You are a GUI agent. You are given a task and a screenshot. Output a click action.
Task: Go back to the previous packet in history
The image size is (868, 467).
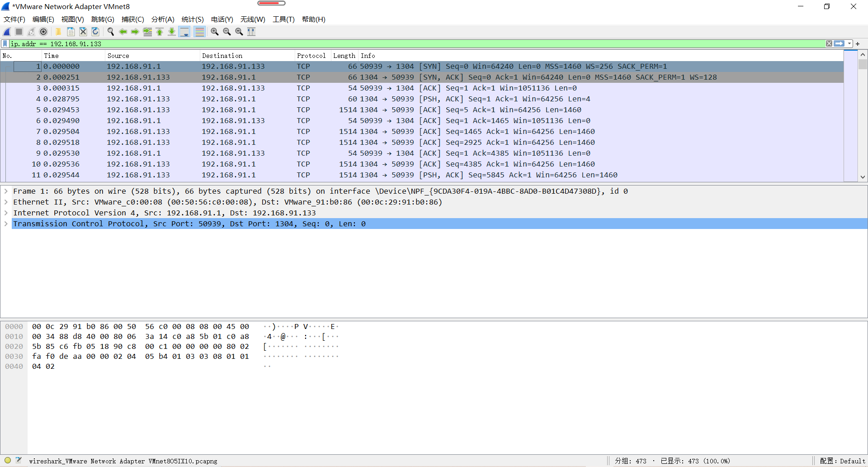click(x=123, y=32)
